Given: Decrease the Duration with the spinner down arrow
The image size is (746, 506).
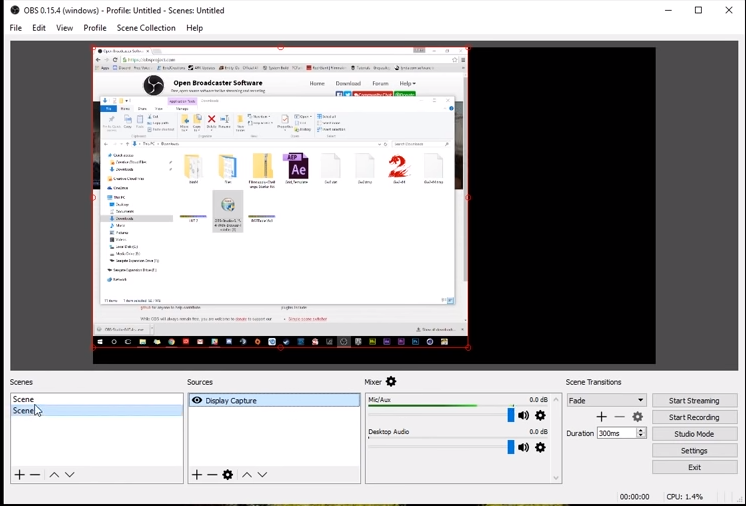Looking at the screenshot, I should [x=641, y=436].
